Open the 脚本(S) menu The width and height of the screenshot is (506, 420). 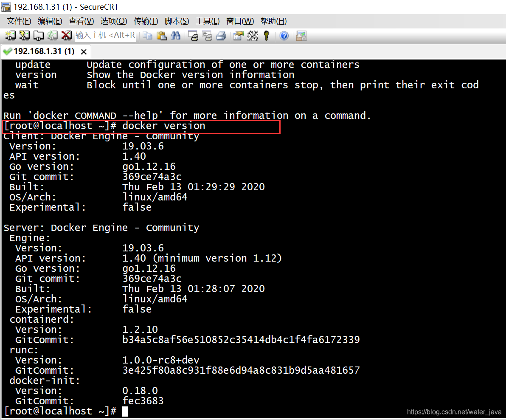click(177, 21)
